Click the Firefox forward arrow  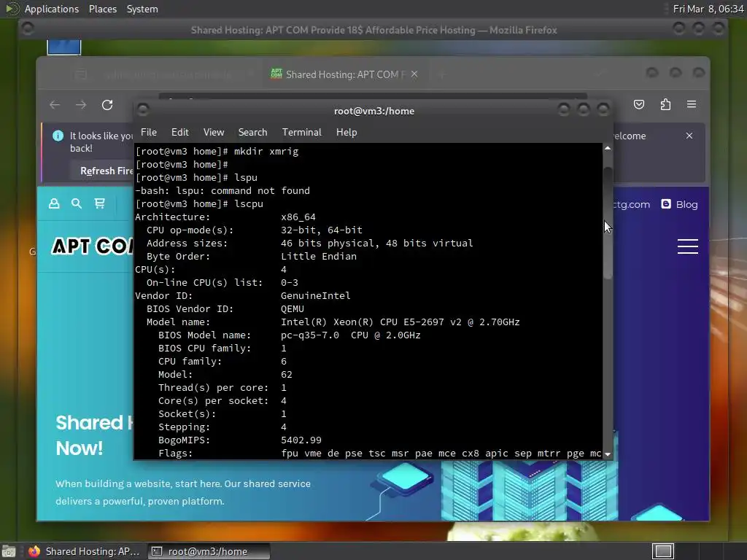click(x=81, y=105)
